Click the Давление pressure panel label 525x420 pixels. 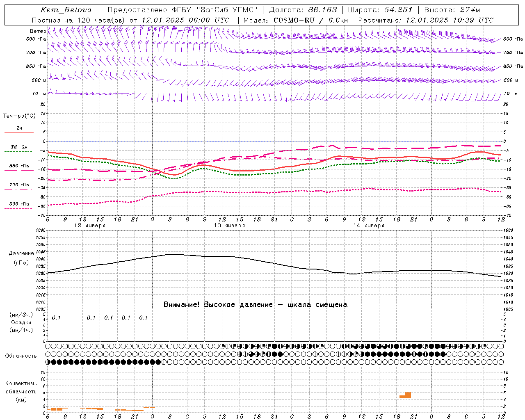[x=21, y=253]
